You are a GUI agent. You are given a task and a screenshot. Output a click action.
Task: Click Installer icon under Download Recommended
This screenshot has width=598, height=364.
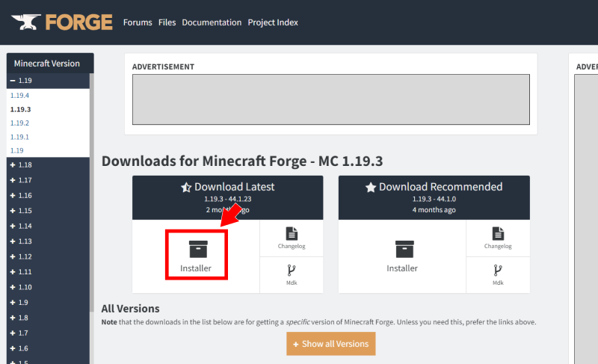click(x=404, y=250)
